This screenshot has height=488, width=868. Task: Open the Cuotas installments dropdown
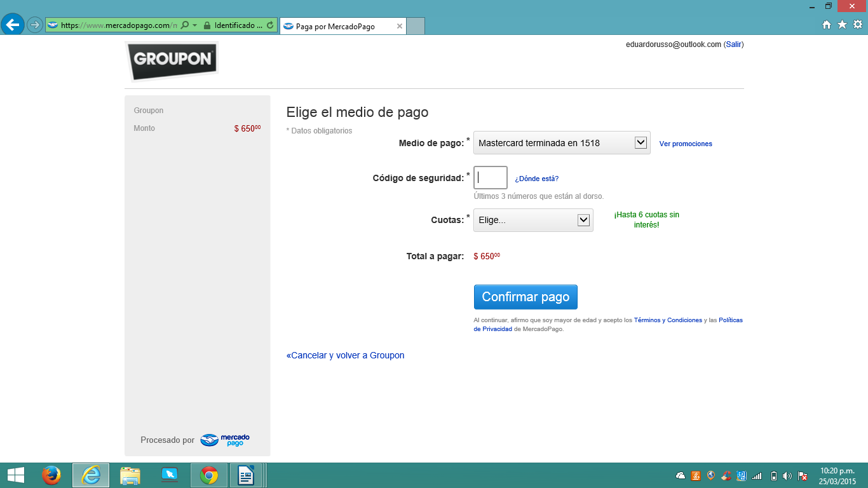pos(583,220)
